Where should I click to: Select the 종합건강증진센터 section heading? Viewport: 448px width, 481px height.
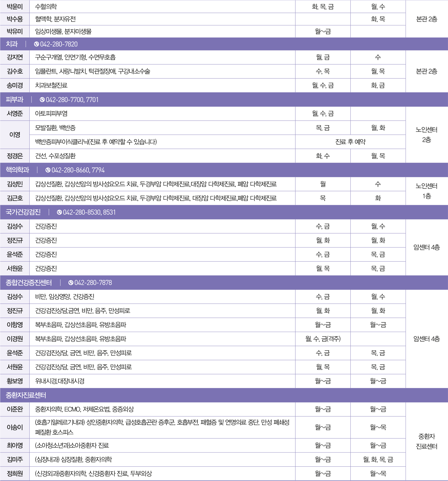click(29, 283)
